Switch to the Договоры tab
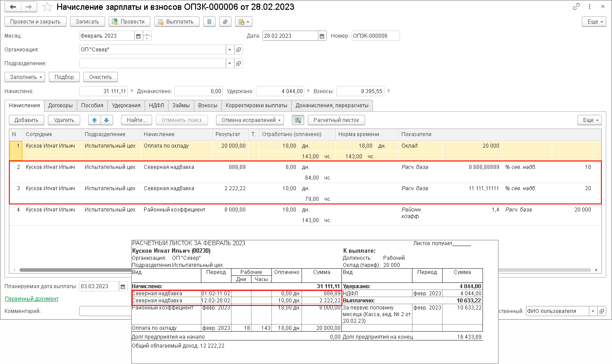The width and height of the screenshot is (612, 364). (60, 106)
